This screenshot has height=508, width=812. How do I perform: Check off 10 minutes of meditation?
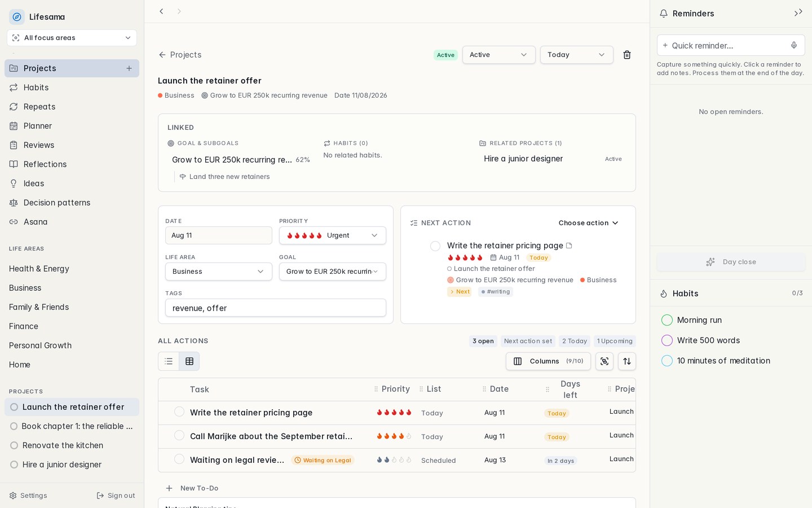(x=667, y=361)
